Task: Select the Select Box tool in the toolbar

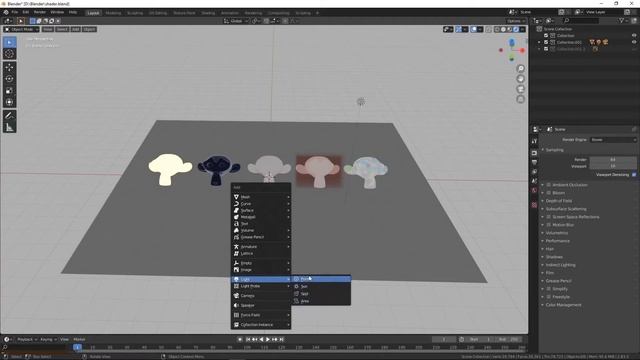Action: pos(9,42)
